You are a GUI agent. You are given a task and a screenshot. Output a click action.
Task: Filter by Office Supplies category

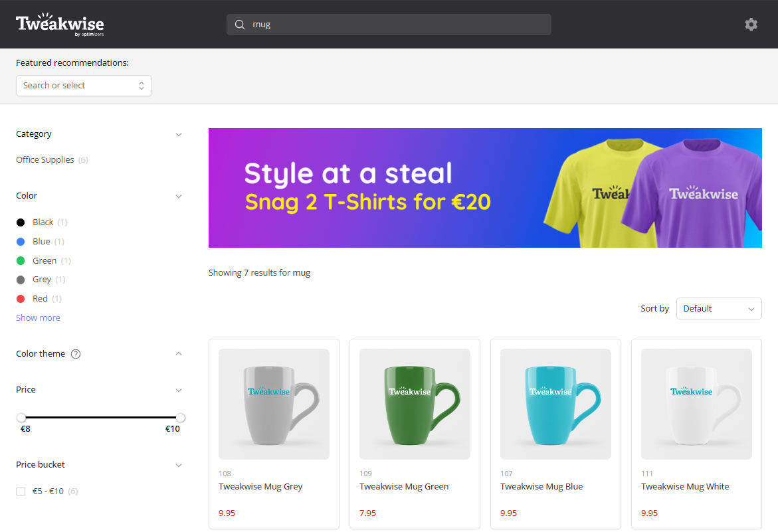click(45, 159)
